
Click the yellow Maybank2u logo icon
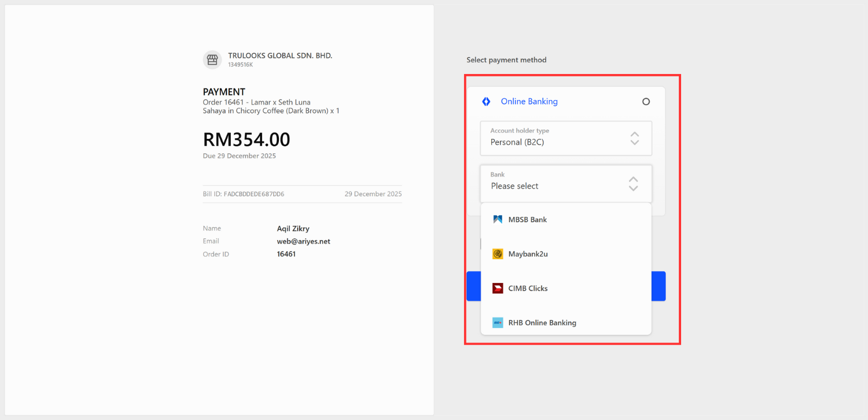[498, 254]
